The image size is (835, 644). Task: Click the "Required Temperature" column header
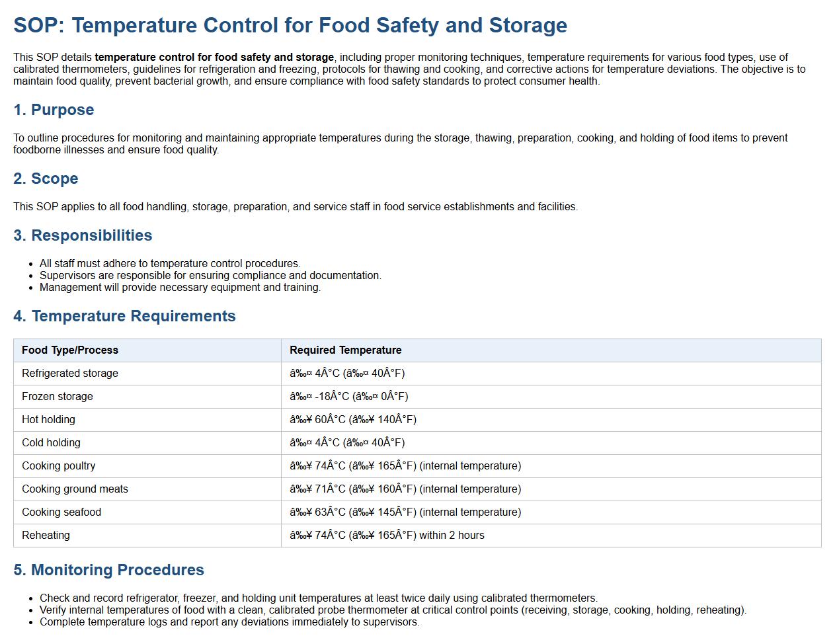tap(345, 350)
